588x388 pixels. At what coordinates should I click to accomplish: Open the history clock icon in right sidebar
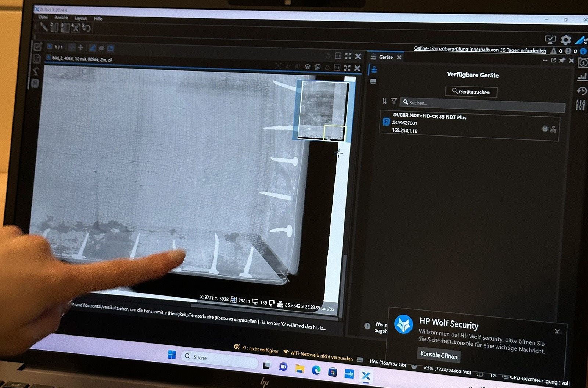click(x=581, y=90)
